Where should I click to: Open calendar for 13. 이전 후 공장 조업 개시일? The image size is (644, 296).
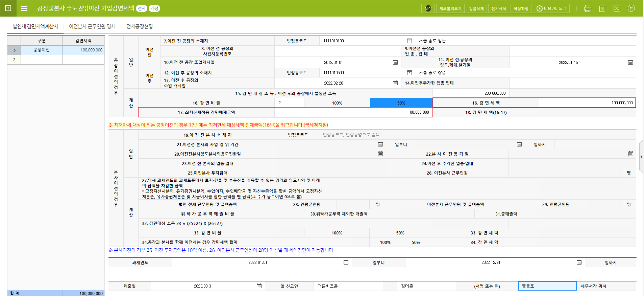click(x=395, y=83)
